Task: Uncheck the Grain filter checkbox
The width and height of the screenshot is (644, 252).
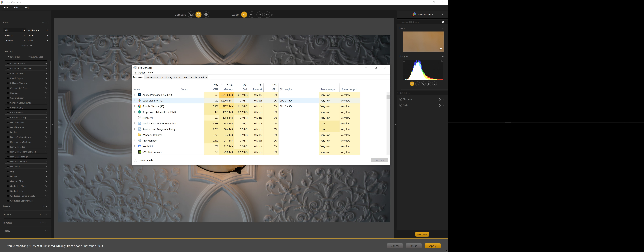Action: coord(401,105)
